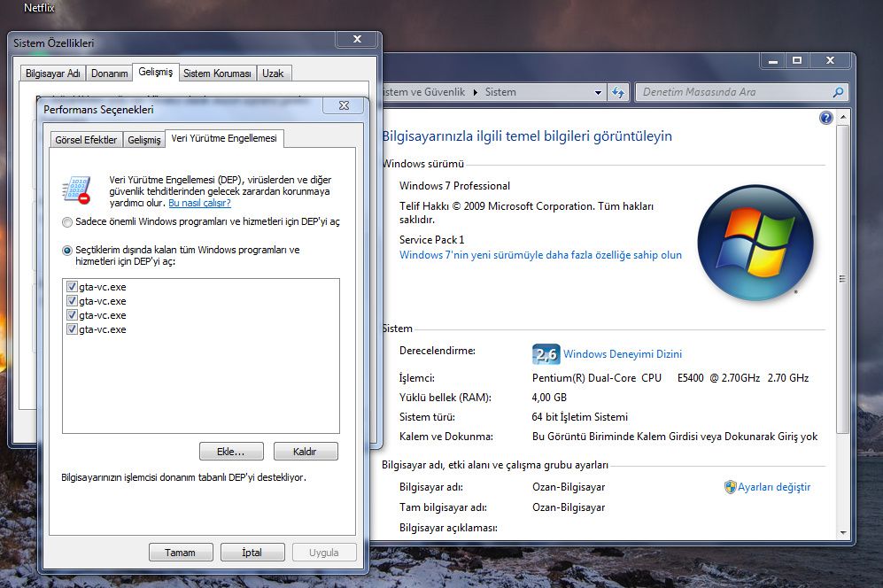This screenshot has width=883, height=588.
Task: Close the Performans Seçenekleri dialog
Action: (344, 105)
